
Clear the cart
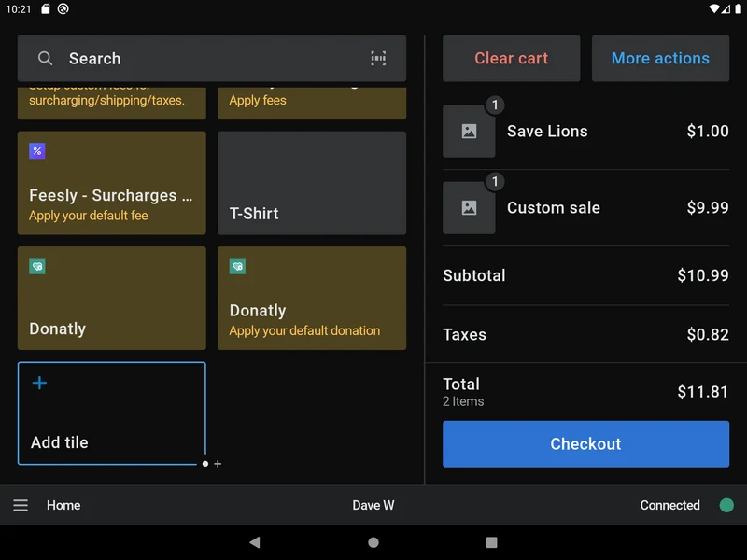(511, 58)
